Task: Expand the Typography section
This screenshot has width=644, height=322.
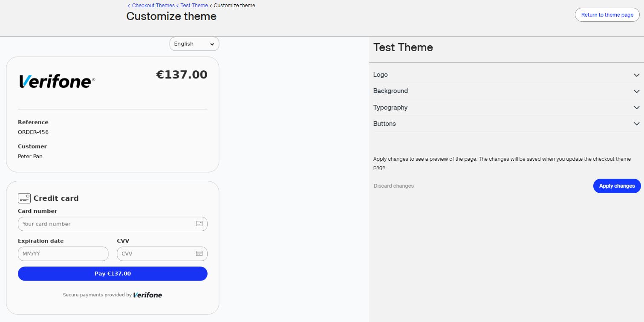Action: 507,107
